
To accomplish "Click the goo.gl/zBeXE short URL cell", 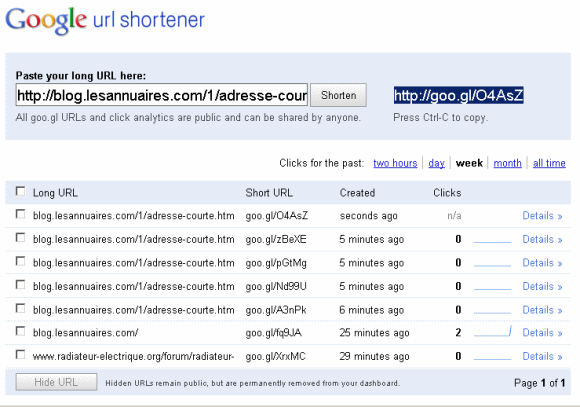I will (276, 239).
